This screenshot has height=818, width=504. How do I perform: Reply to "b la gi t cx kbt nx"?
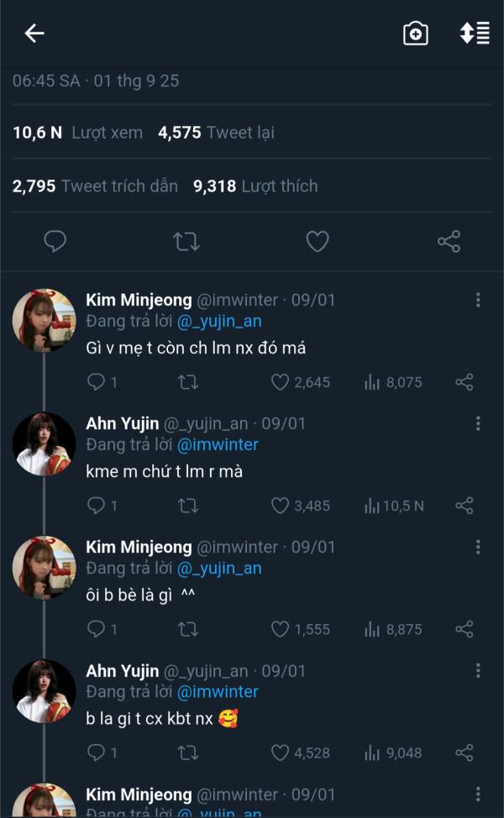click(x=97, y=752)
